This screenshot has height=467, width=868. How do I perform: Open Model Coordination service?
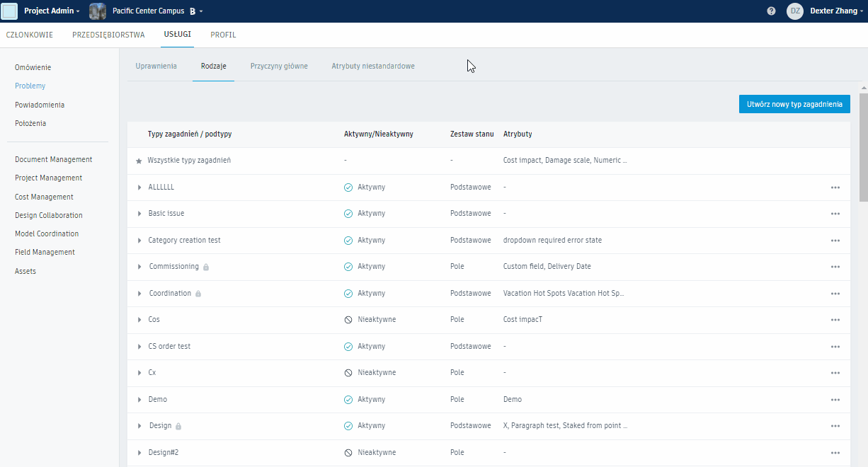(47, 233)
